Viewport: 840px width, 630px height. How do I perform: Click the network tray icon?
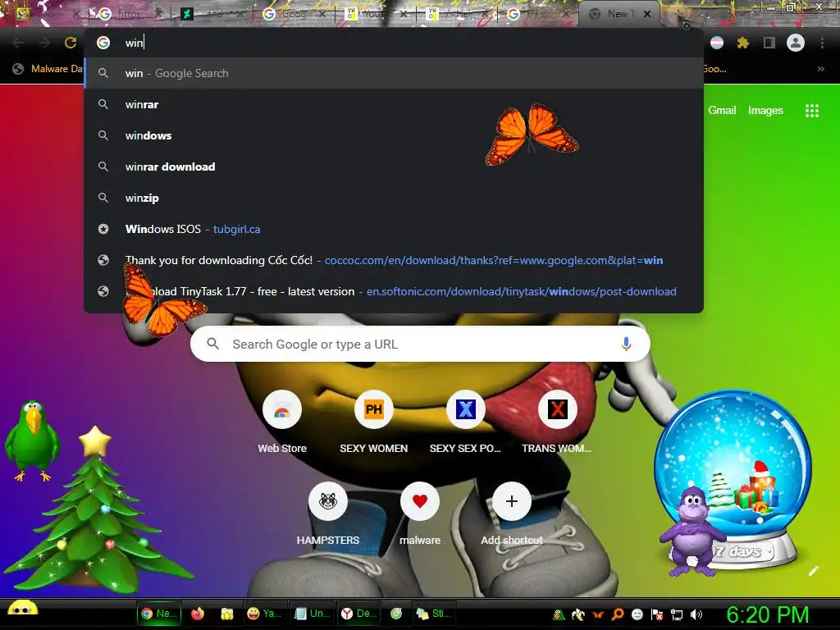tap(677, 614)
